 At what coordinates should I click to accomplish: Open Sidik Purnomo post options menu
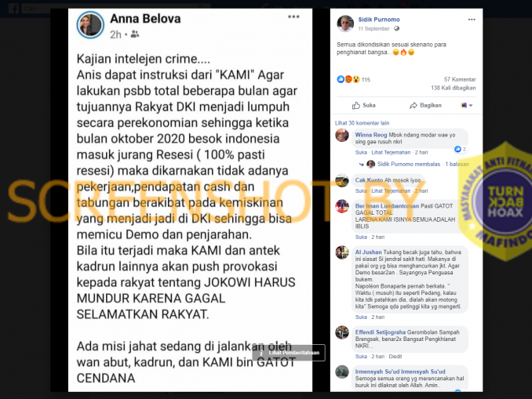click(x=472, y=20)
